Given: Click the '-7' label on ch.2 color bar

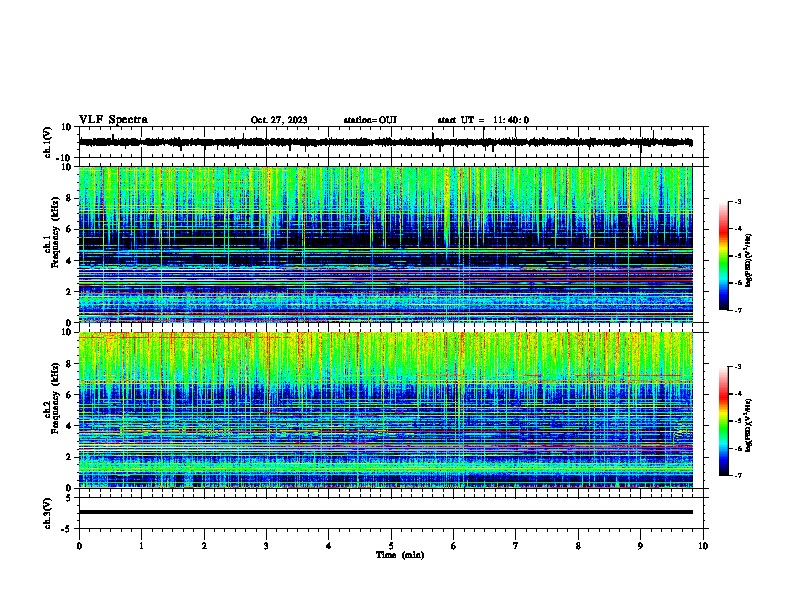Looking at the screenshot, I should (737, 475).
